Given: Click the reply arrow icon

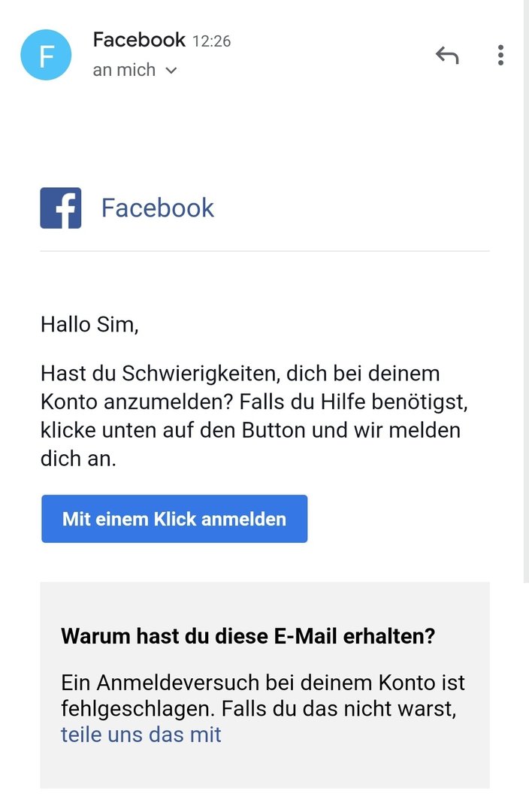Looking at the screenshot, I should point(447,55).
